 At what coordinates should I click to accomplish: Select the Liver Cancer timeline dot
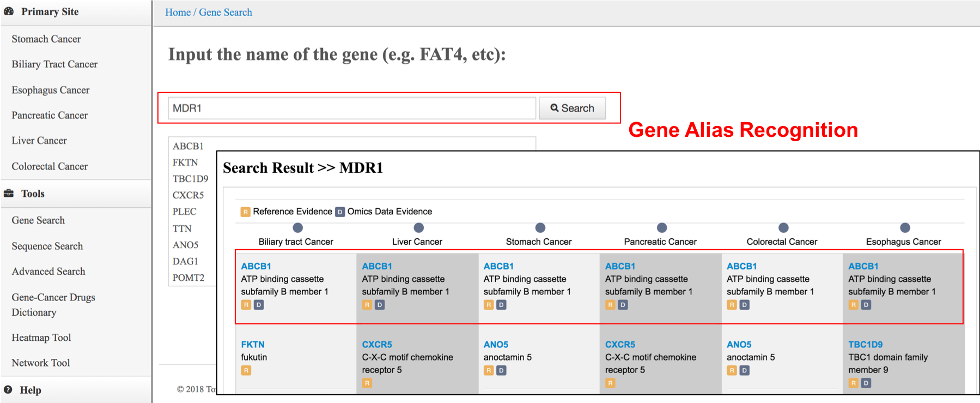pyautogui.click(x=418, y=227)
